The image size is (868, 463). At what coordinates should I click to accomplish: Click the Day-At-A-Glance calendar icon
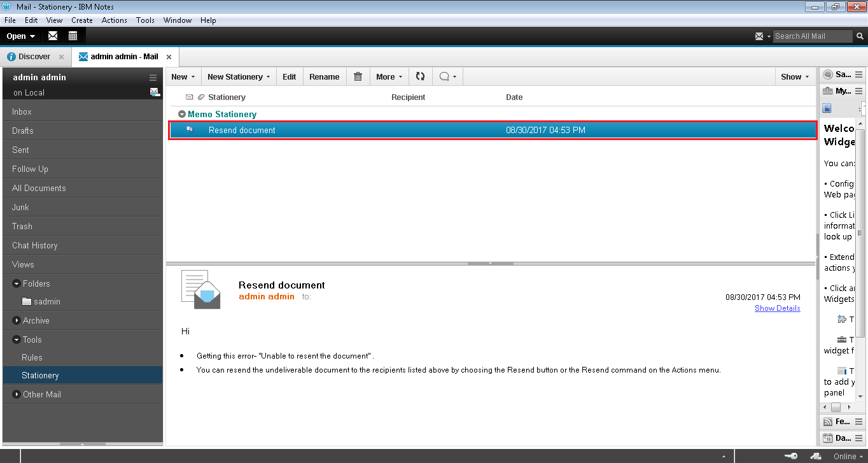[828, 438]
